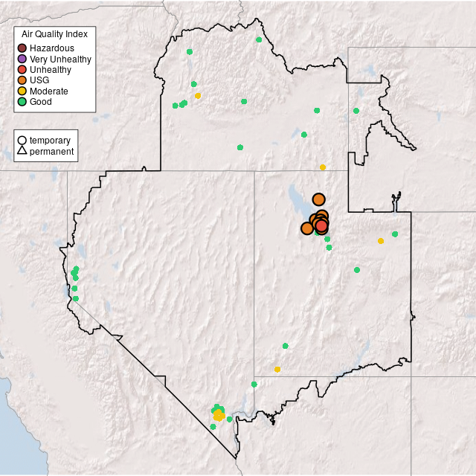Click the temporary circle symbol in legend
This screenshot has height=476, width=476.
[x=22, y=140]
